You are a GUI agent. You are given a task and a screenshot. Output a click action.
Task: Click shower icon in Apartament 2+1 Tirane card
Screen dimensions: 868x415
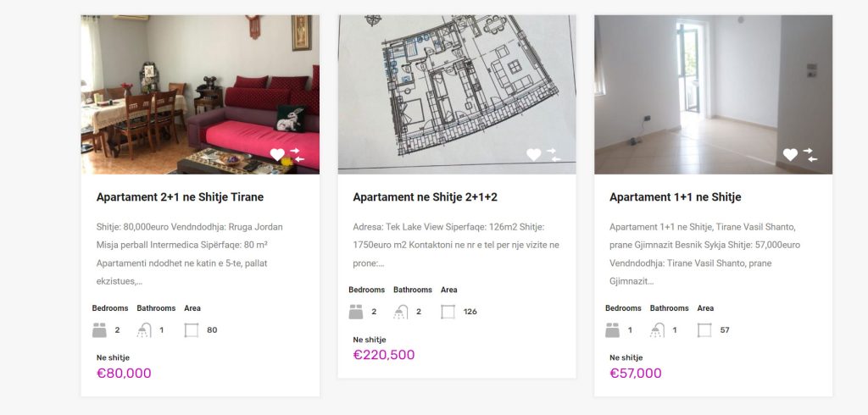144,330
